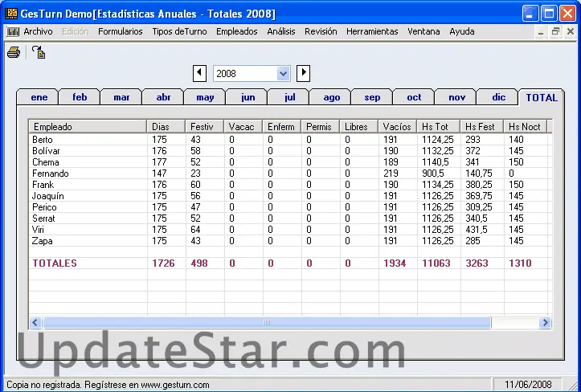The image size is (581, 392).
Task: Click the Empleado column header
Action: coord(88,127)
